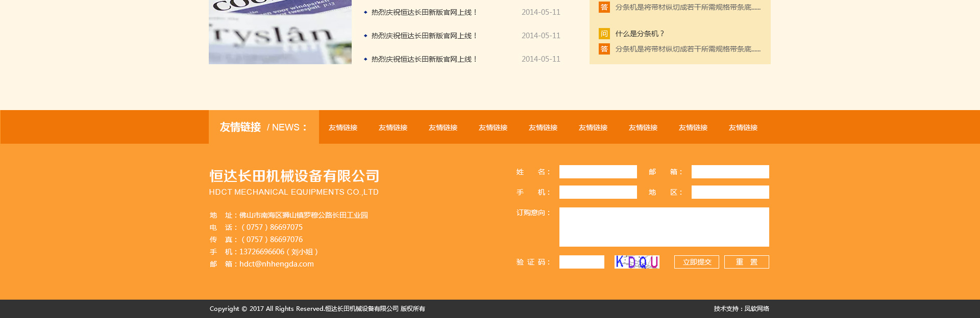
Task: Open the newspaper thumbnail image
Action: coord(280,32)
